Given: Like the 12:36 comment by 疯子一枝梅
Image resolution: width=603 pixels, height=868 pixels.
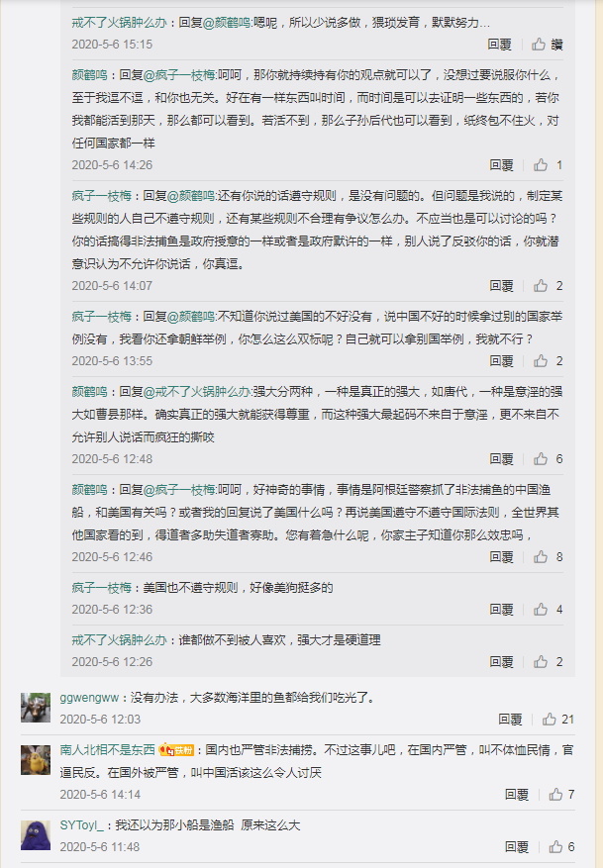Looking at the screenshot, I should coord(541,610).
